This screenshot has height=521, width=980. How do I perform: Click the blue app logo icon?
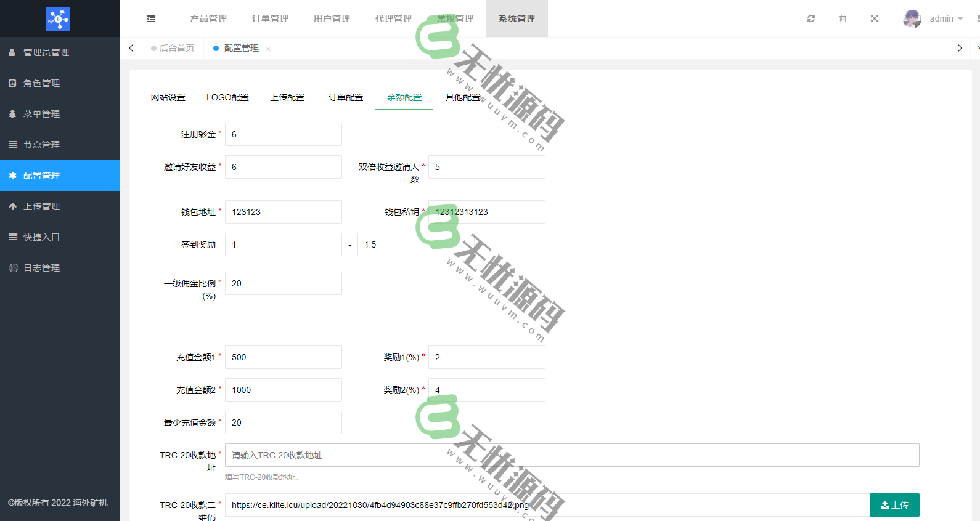point(58,19)
